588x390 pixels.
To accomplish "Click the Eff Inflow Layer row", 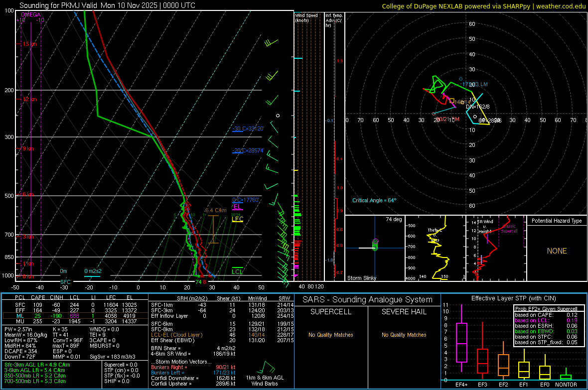I will 222,316.
